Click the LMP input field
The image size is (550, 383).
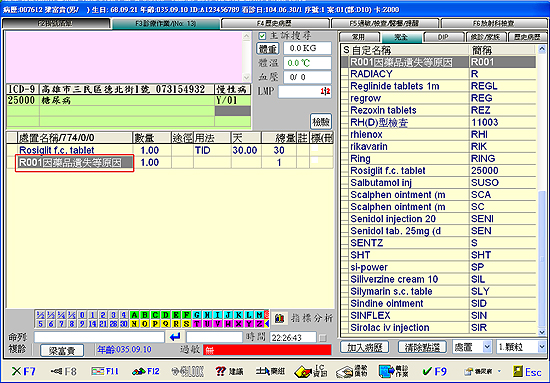tap(305, 92)
